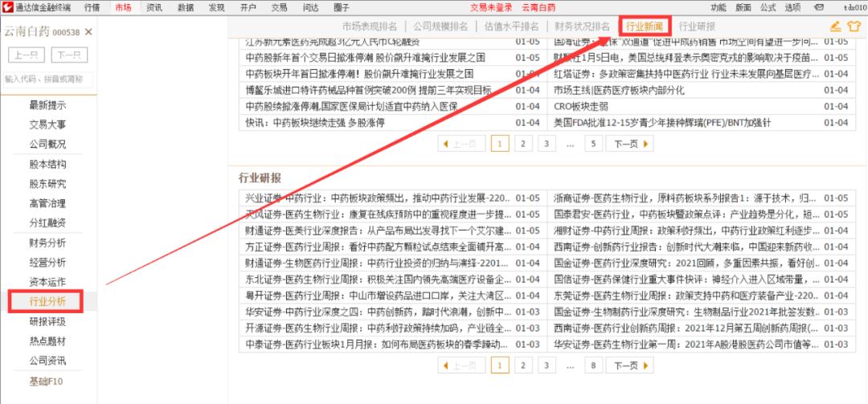
Task: Go to news page 2
Action: pos(523,144)
